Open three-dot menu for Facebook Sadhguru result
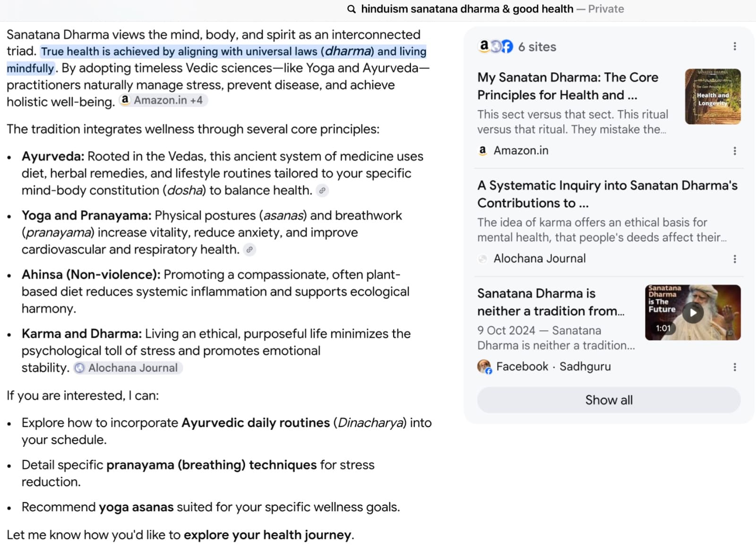 coord(734,367)
